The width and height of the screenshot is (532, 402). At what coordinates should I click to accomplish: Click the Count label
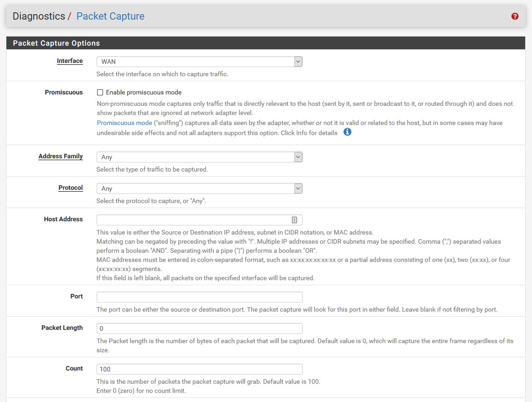[x=74, y=368]
